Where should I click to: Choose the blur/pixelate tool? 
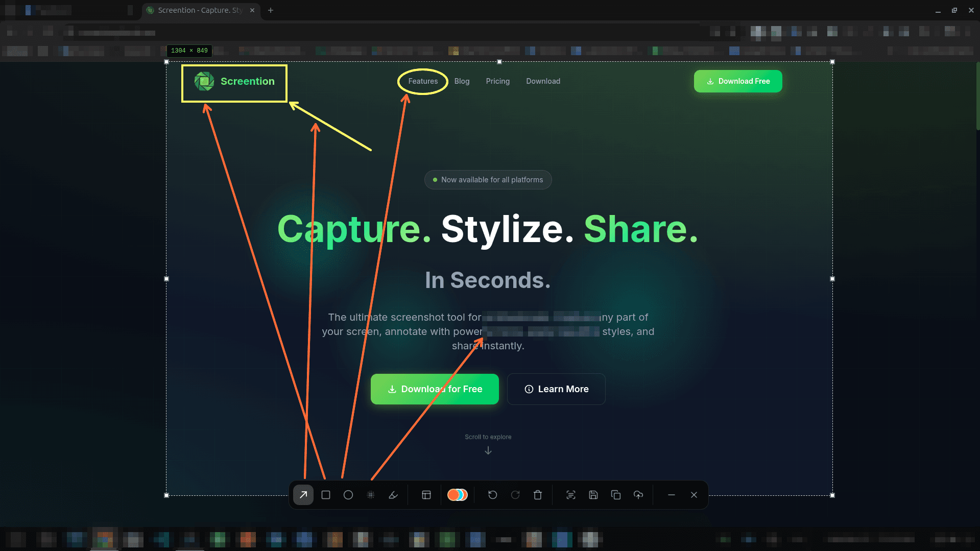pyautogui.click(x=371, y=495)
